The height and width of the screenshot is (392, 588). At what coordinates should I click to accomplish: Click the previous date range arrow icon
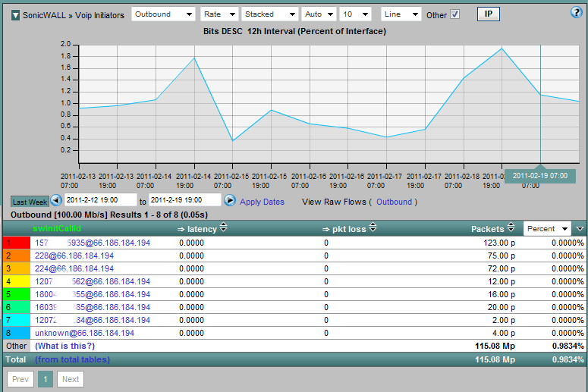pos(56,201)
